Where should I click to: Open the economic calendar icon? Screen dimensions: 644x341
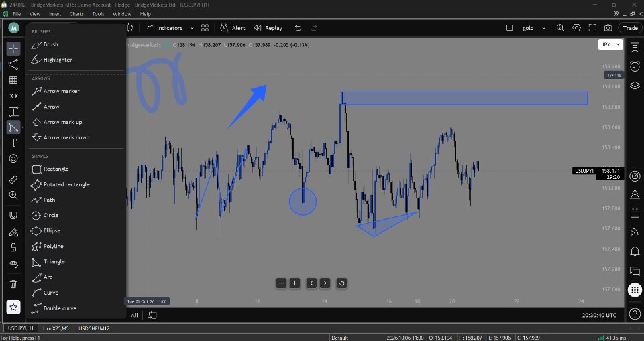pyautogui.click(x=635, y=213)
